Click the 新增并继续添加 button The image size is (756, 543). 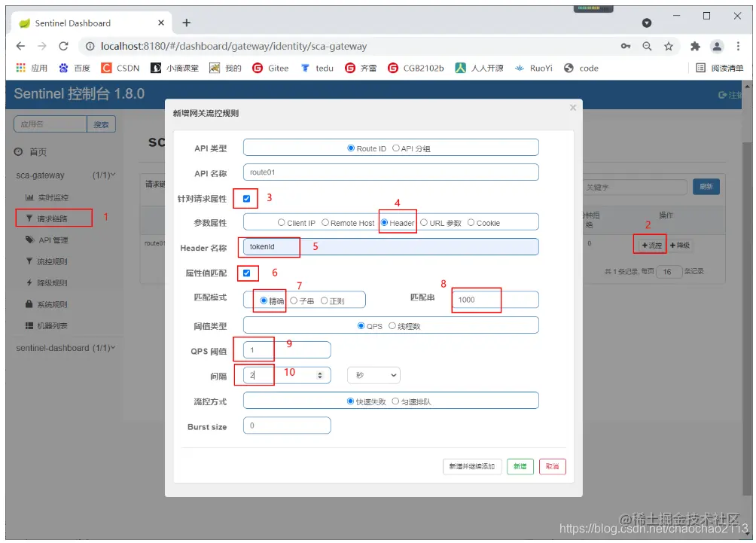tap(472, 466)
